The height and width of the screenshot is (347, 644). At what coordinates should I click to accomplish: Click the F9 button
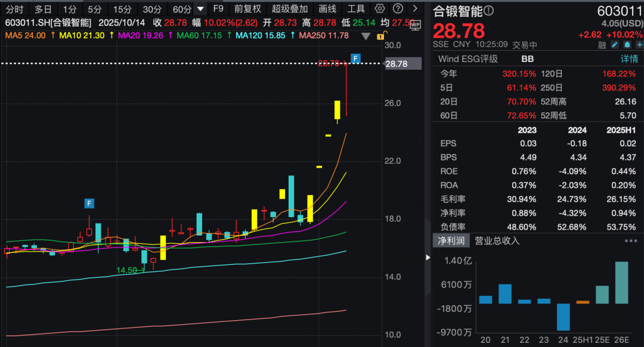point(218,9)
